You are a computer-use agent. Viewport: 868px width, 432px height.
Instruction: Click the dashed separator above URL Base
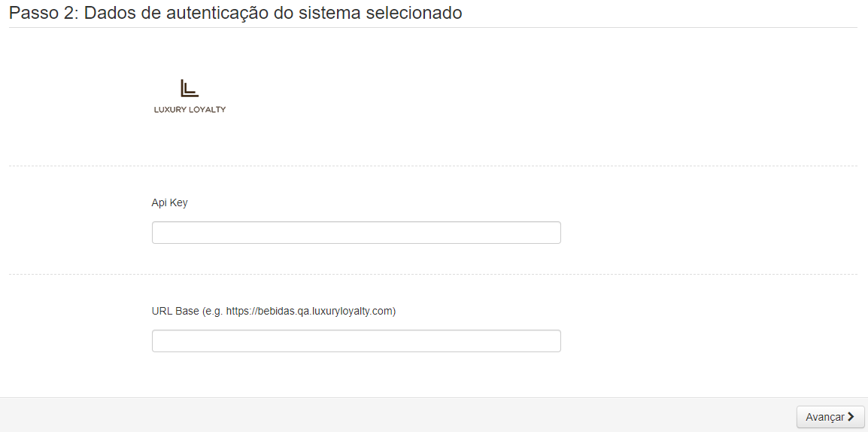click(x=433, y=274)
